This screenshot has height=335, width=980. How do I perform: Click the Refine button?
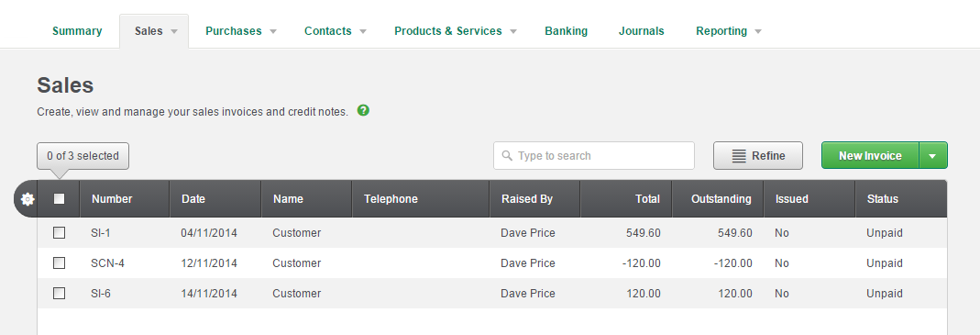point(758,155)
